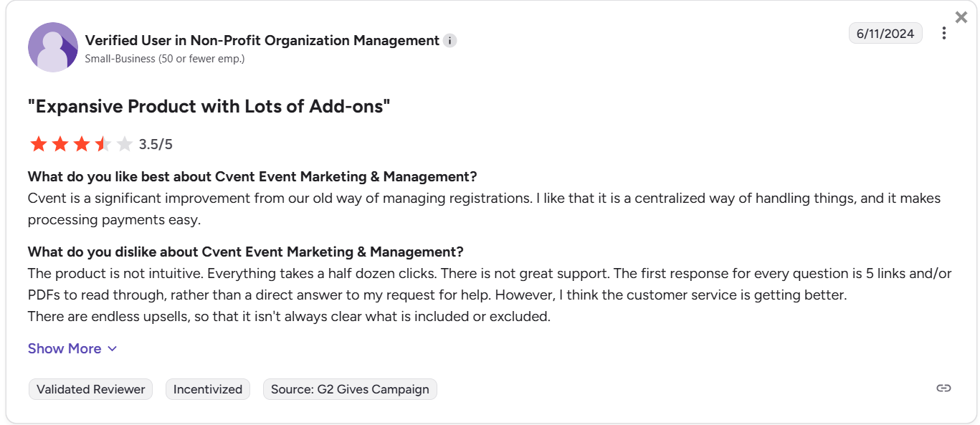The width and height of the screenshot is (980, 425).
Task: Click the Incentivized badge
Action: (x=208, y=390)
